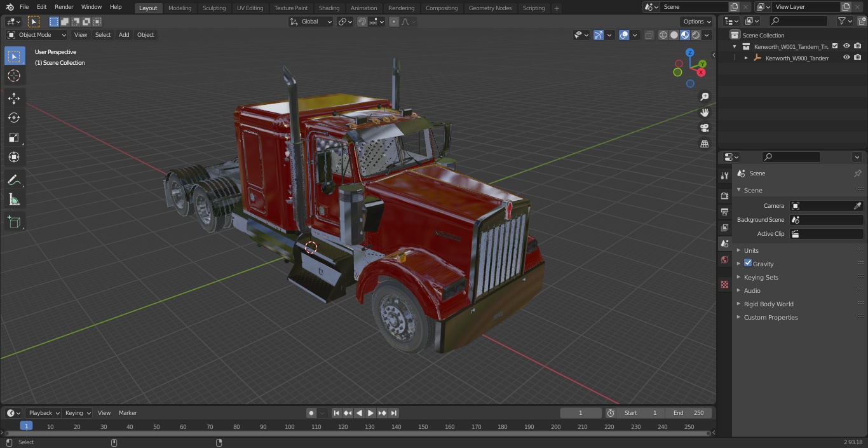This screenshot has width=868, height=448.
Task: Open the Object Mode dropdown
Action: click(36, 35)
